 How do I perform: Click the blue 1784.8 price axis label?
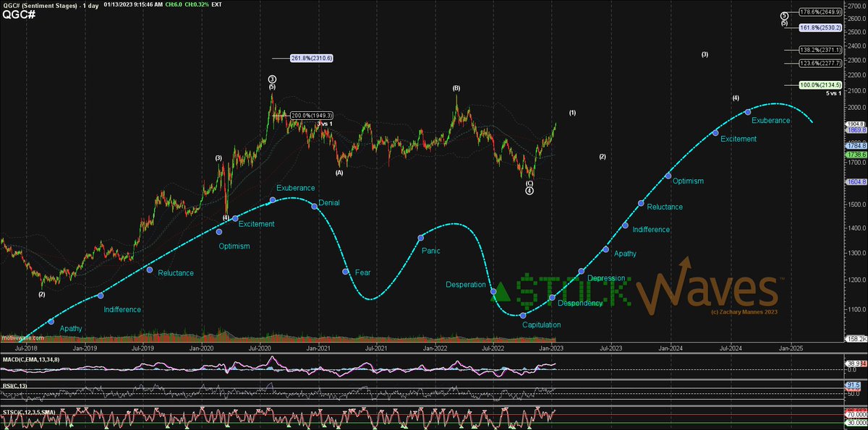[x=856, y=146]
